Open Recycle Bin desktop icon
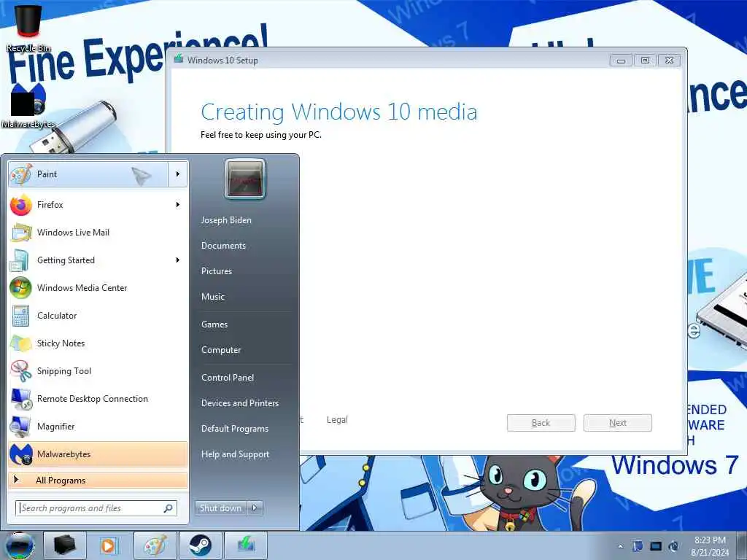The image size is (747, 560). pyautogui.click(x=28, y=27)
